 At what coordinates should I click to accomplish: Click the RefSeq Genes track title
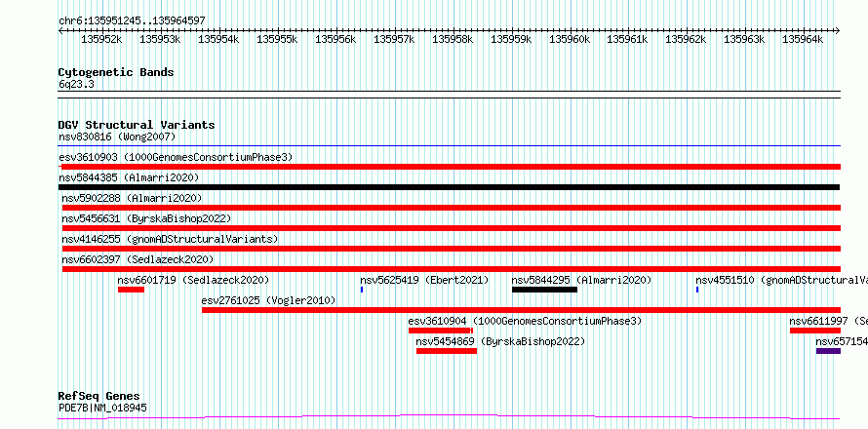(x=99, y=397)
